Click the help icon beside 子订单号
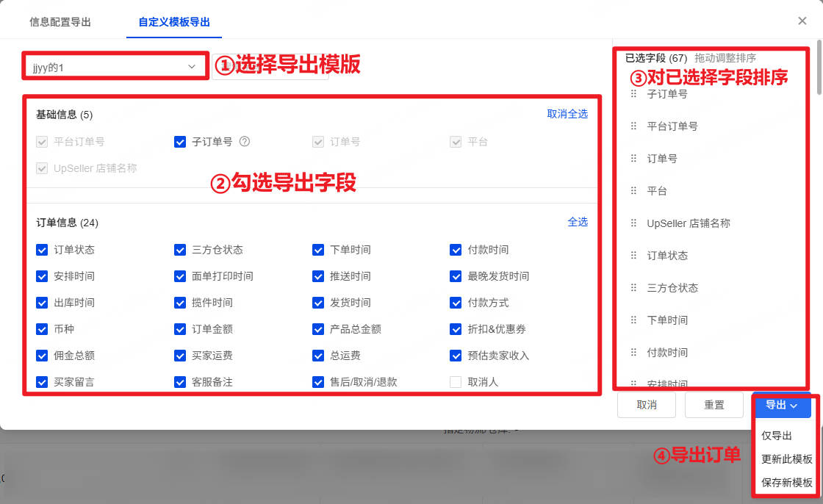 click(x=245, y=142)
